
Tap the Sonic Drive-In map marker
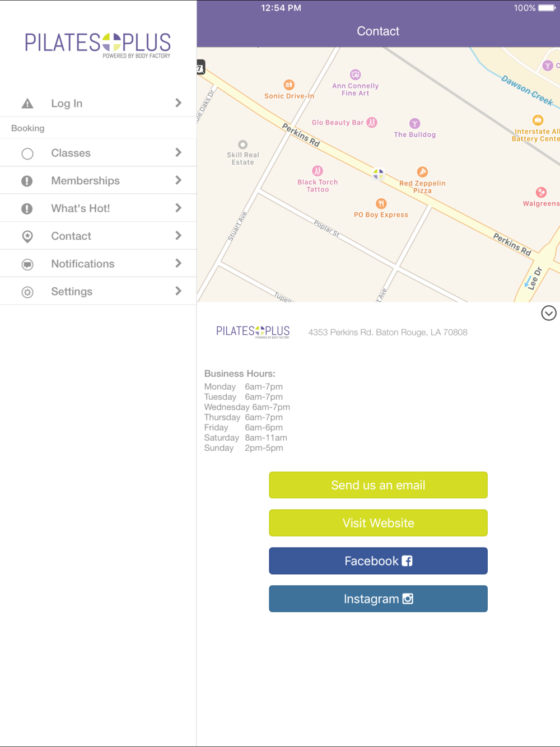point(289,85)
